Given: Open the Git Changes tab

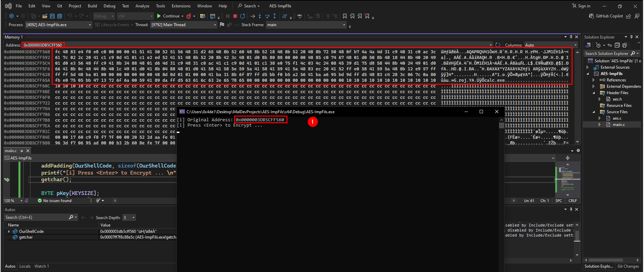Looking at the screenshot, I should pyautogui.click(x=628, y=266).
